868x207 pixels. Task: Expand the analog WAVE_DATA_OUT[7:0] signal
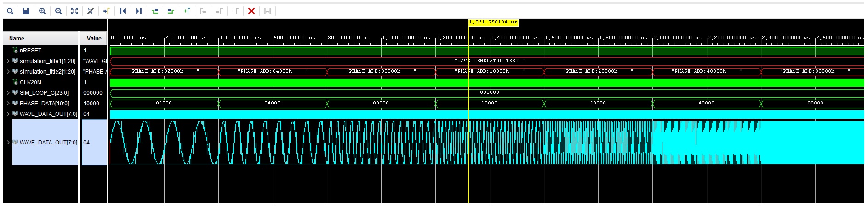[8, 143]
